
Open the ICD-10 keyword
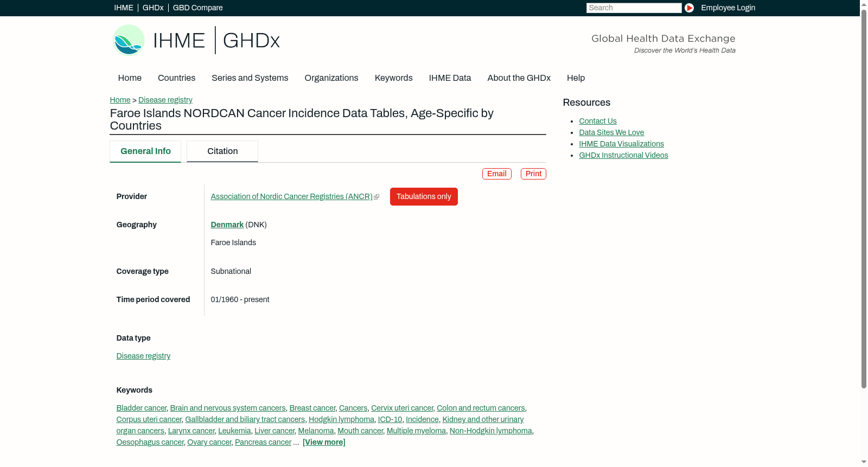pos(390,419)
